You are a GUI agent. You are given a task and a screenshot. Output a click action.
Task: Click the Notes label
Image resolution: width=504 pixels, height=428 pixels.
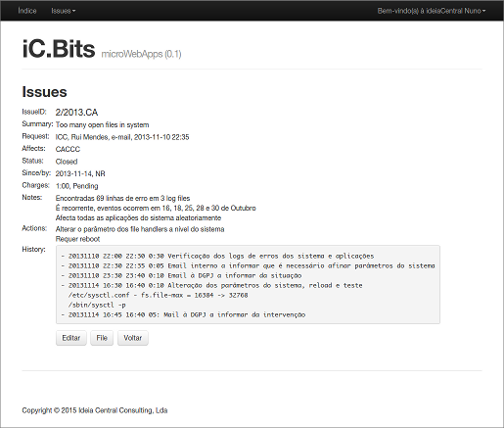(32, 197)
